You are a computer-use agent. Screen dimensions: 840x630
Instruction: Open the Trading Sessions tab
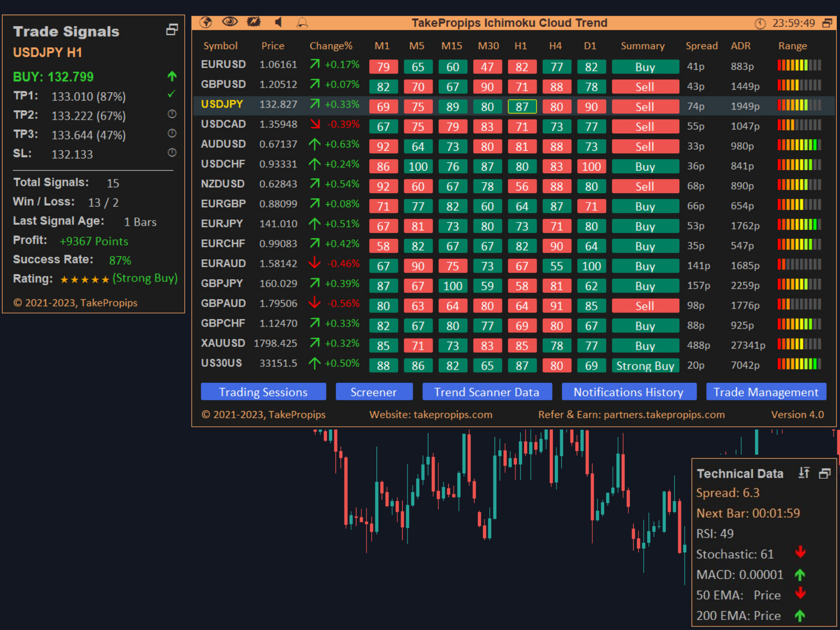click(264, 392)
